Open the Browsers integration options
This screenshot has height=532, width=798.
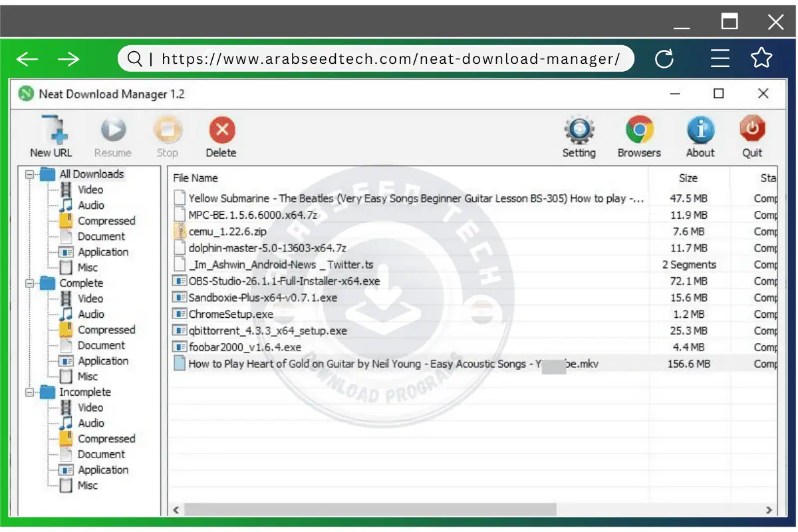pos(638,131)
